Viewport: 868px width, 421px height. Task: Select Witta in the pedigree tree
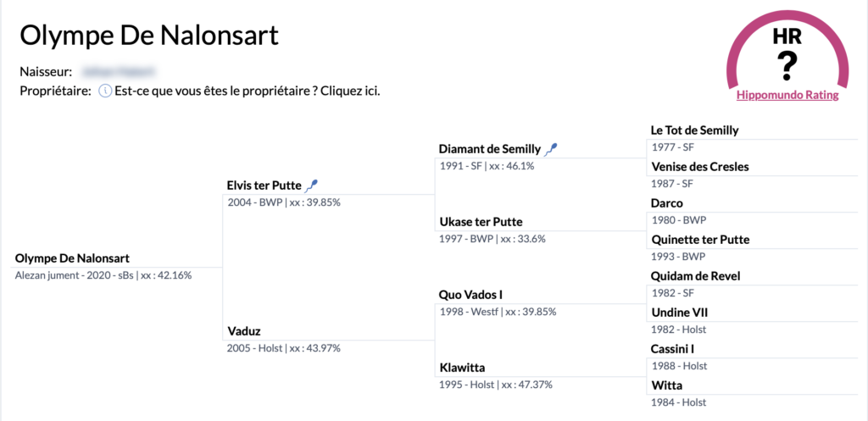click(x=666, y=385)
